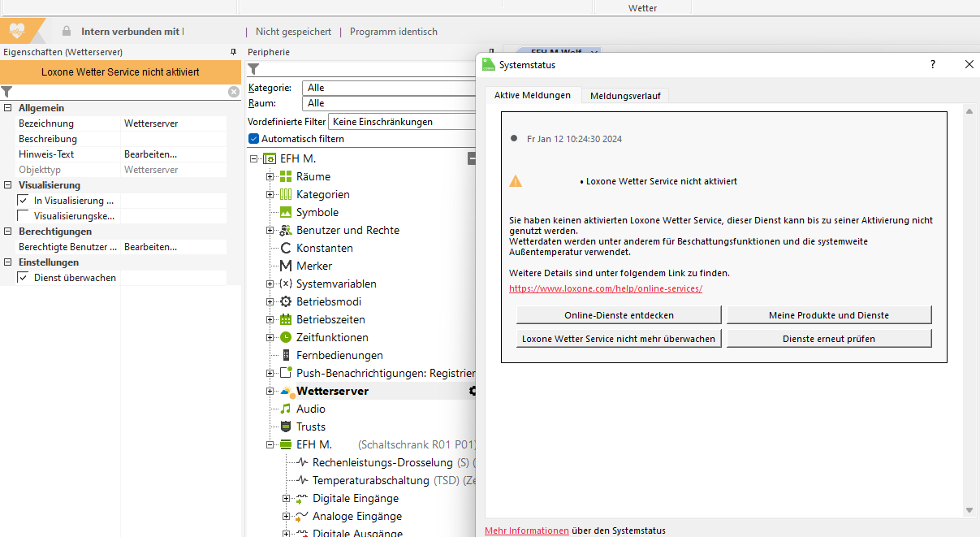Click the Wetterserver weather icon

coord(286,391)
